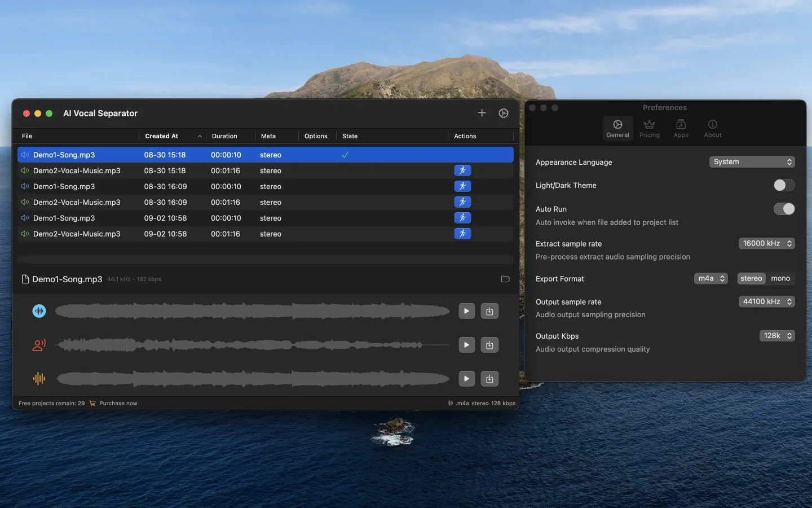This screenshot has width=812, height=508.
Task: Click the Duration column header
Action: [x=224, y=136]
